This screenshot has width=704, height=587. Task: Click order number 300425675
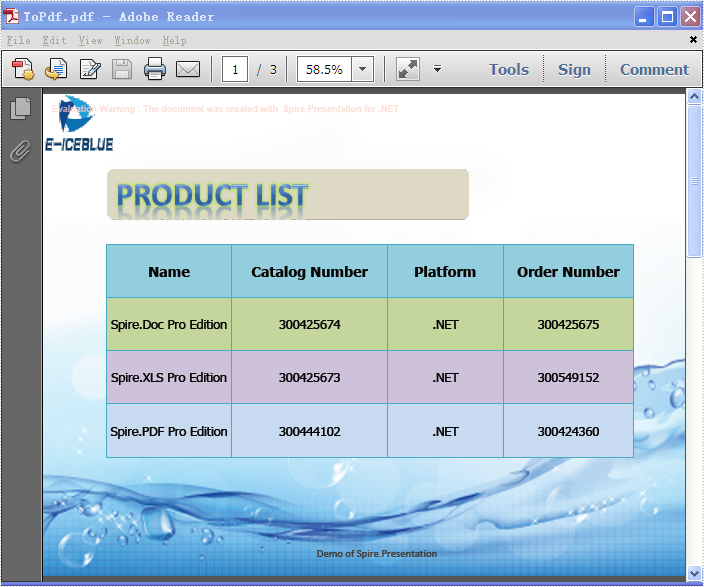click(x=568, y=324)
